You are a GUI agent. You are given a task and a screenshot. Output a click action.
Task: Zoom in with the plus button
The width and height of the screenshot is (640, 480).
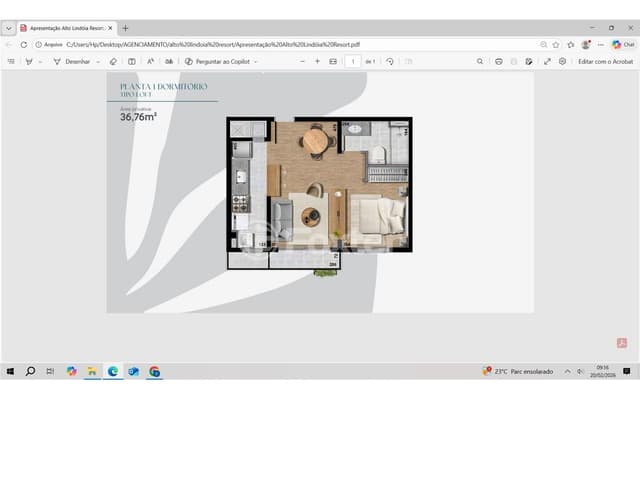point(318,61)
